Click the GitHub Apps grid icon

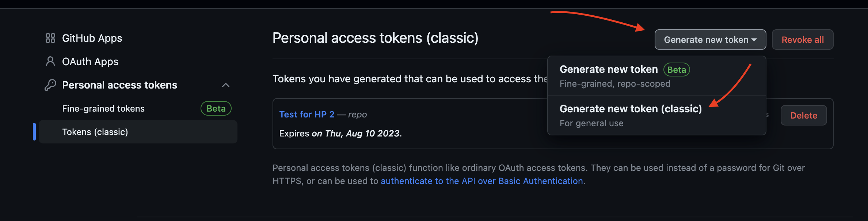click(x=50, y=38)
